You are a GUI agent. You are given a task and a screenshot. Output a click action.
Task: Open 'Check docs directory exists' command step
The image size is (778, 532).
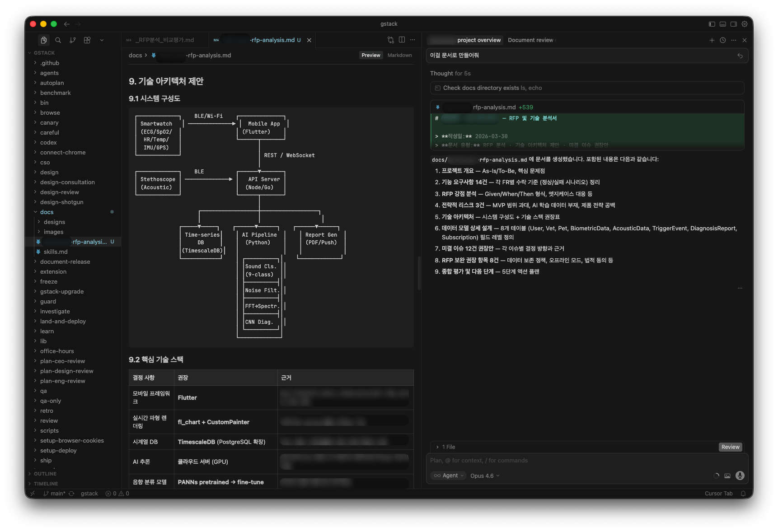point(587,88)
